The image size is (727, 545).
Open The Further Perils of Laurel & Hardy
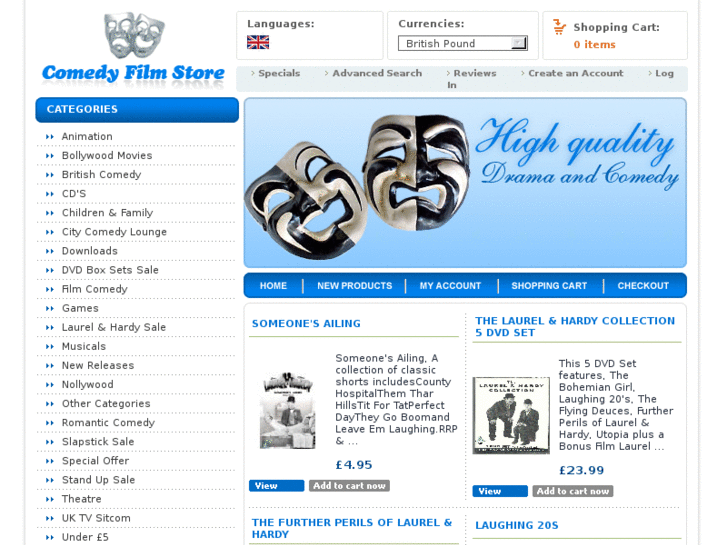pos(352,528)
